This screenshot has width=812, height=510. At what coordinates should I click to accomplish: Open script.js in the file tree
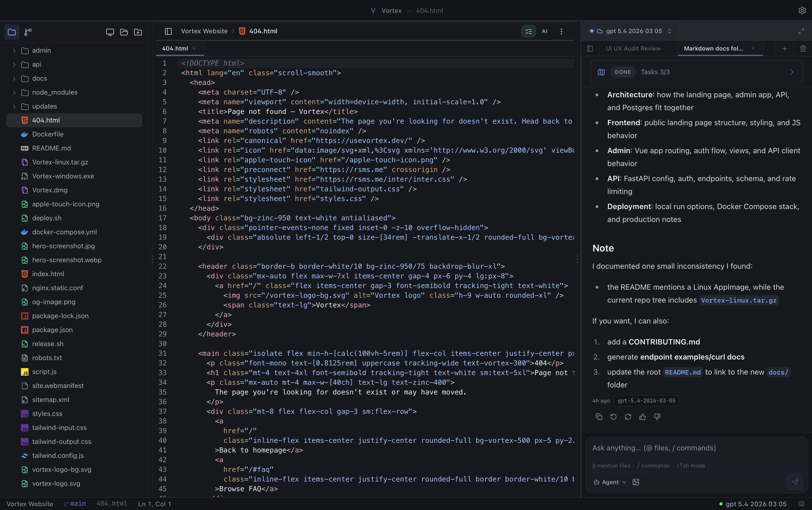[74, 372]
